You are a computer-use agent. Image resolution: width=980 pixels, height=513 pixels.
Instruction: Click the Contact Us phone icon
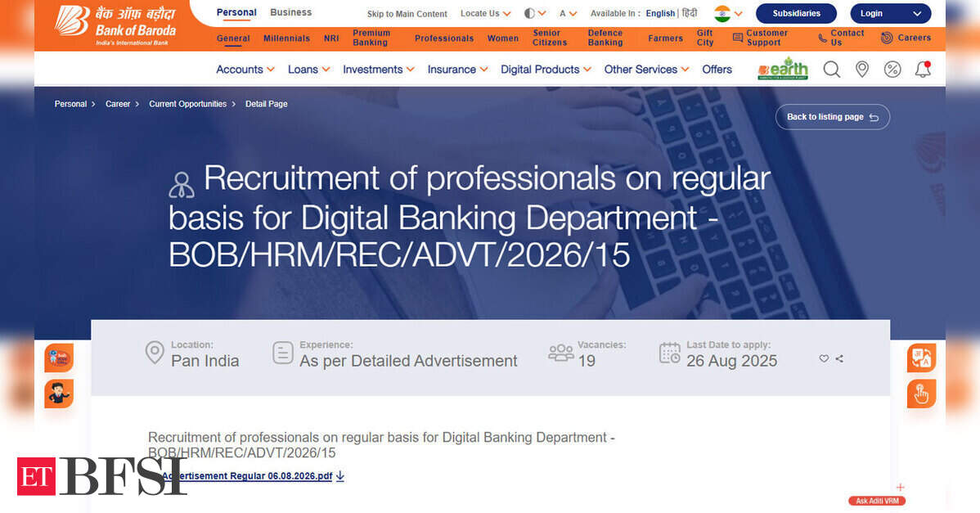[x=822, y=38]
